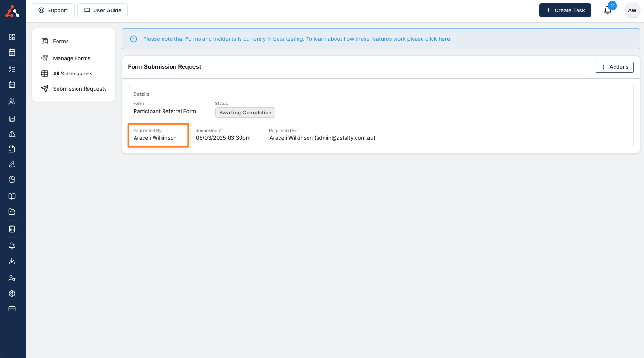This screenshot has height=358, width=644.
Task: Open the calculator icon in sidebar
Action: [x=12, y=229]
